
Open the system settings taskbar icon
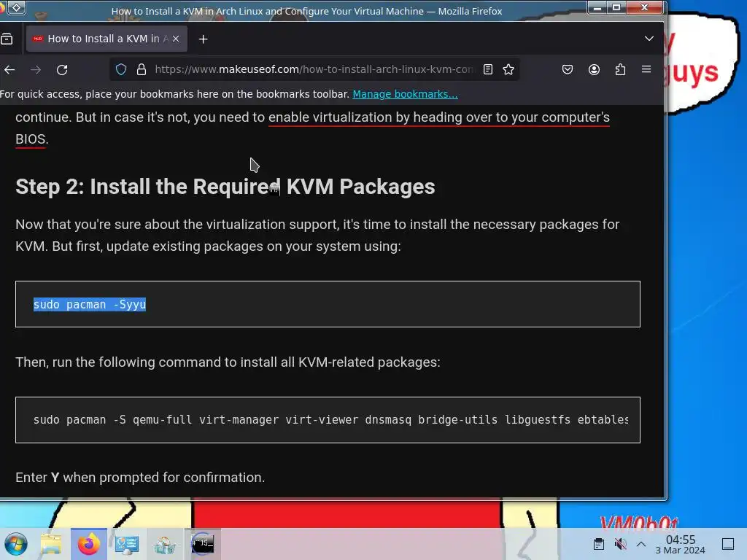pos(127,544)
